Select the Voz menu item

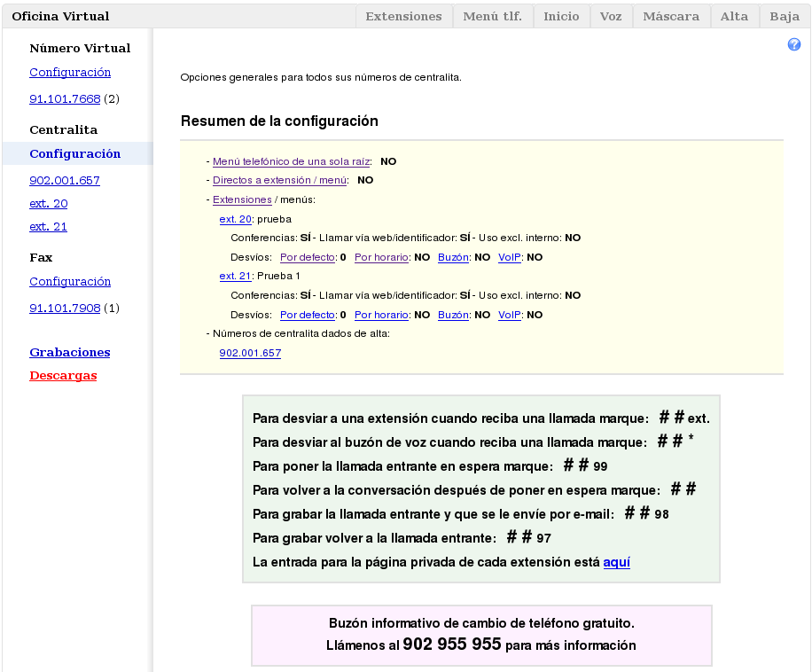[610, 16]
